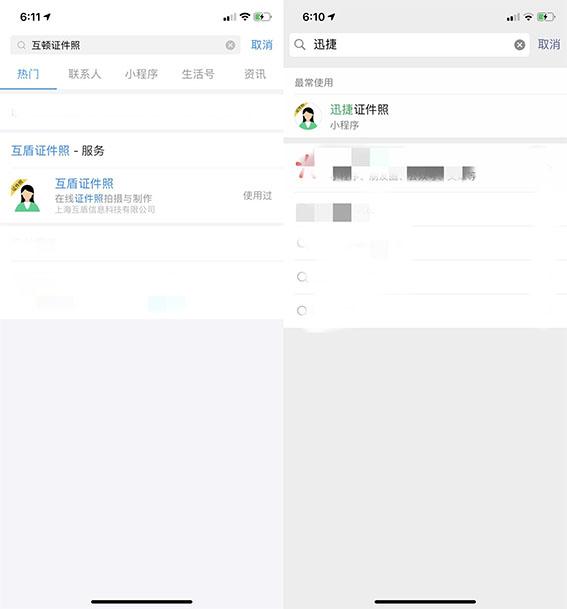567x609 pixels.
Task: Select the first search suggestion magnifier
Action: click(302, 243)
